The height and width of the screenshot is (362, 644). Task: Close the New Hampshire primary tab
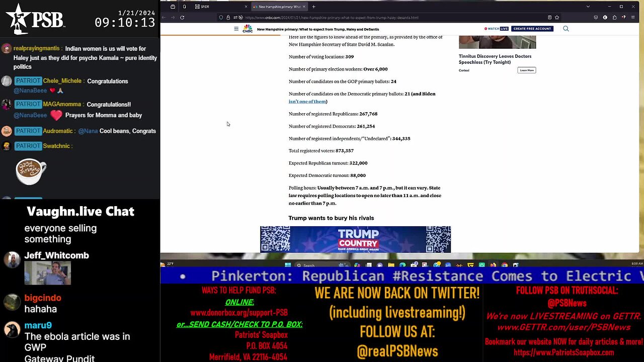click(304, 7)
